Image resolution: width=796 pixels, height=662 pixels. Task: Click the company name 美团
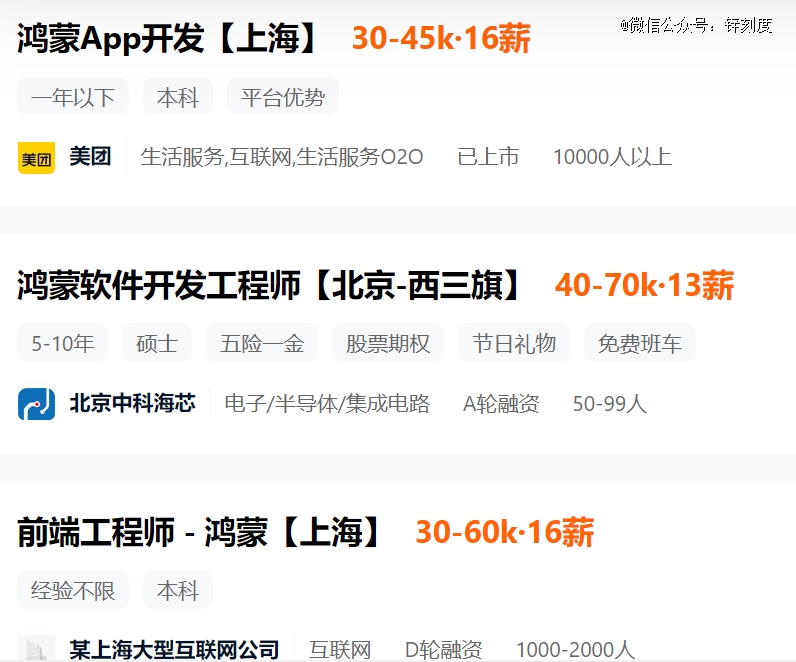[90, 156]
